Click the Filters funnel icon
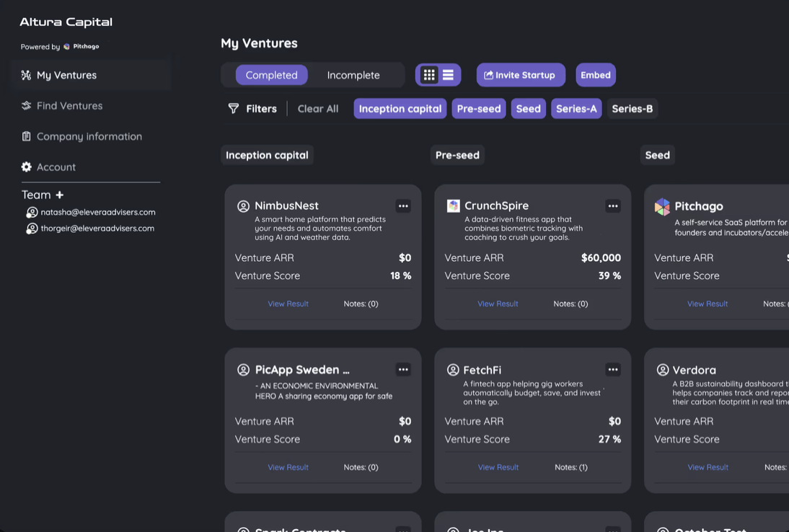 (x=232, y=108)
